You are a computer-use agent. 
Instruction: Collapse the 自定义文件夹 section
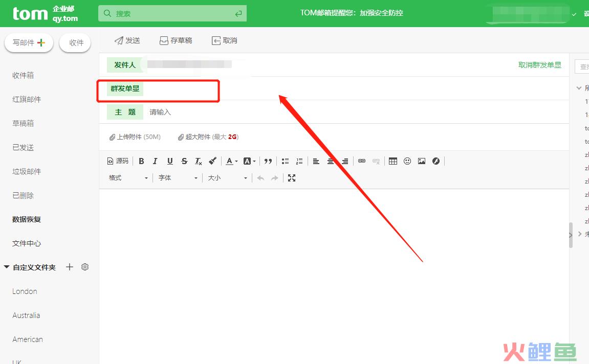pyautogui.click(x=6, y=267)
